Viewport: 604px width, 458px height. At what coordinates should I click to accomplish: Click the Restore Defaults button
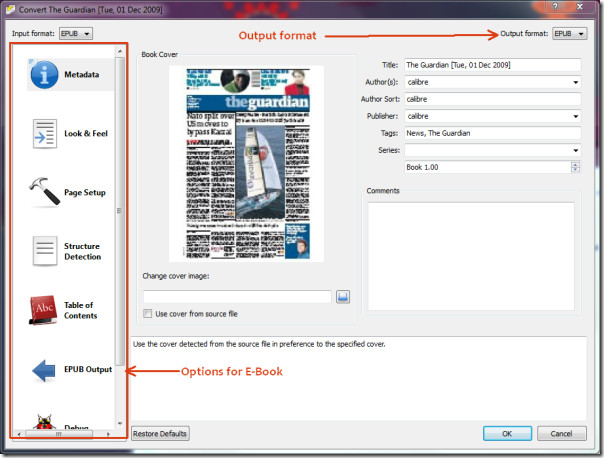coord(160,433)
